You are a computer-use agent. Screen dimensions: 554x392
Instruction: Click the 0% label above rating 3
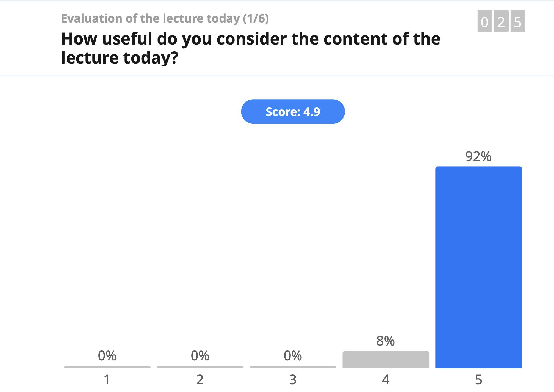point(293,356)
